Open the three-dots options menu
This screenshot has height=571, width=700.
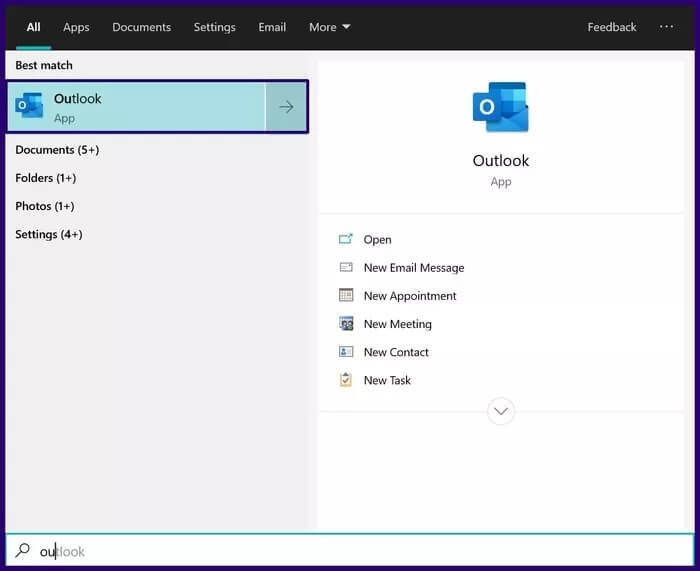coord(666,27)
